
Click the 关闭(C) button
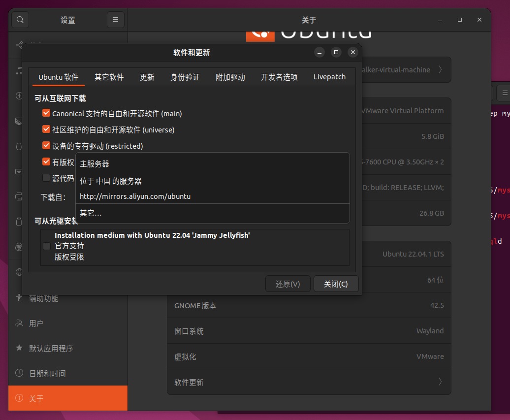pos(336,284)
